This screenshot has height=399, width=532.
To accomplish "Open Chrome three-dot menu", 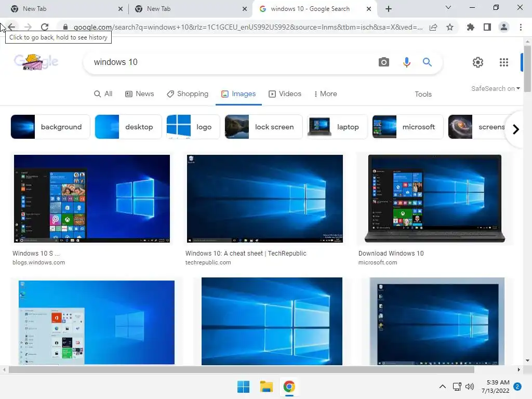I will [521, 27].
